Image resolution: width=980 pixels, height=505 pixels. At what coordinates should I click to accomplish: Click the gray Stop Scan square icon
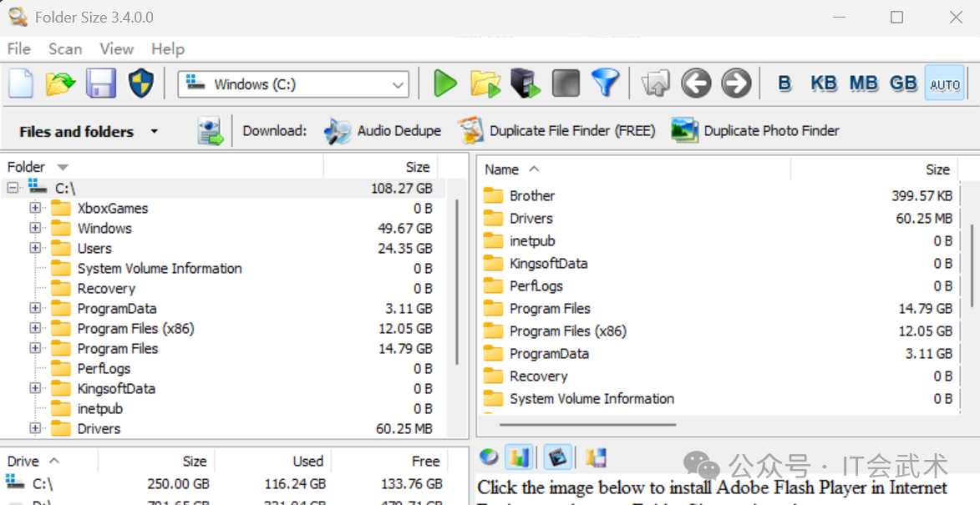click(566, 83)
